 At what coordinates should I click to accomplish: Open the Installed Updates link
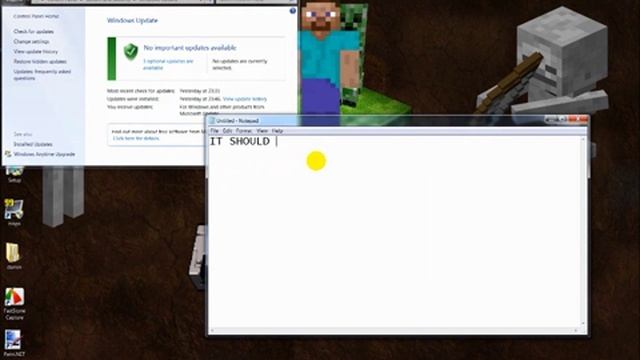click(33, 144)
